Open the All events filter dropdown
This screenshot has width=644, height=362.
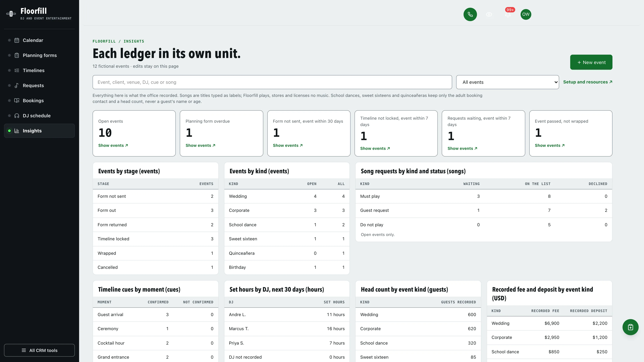tap(507, 82)
